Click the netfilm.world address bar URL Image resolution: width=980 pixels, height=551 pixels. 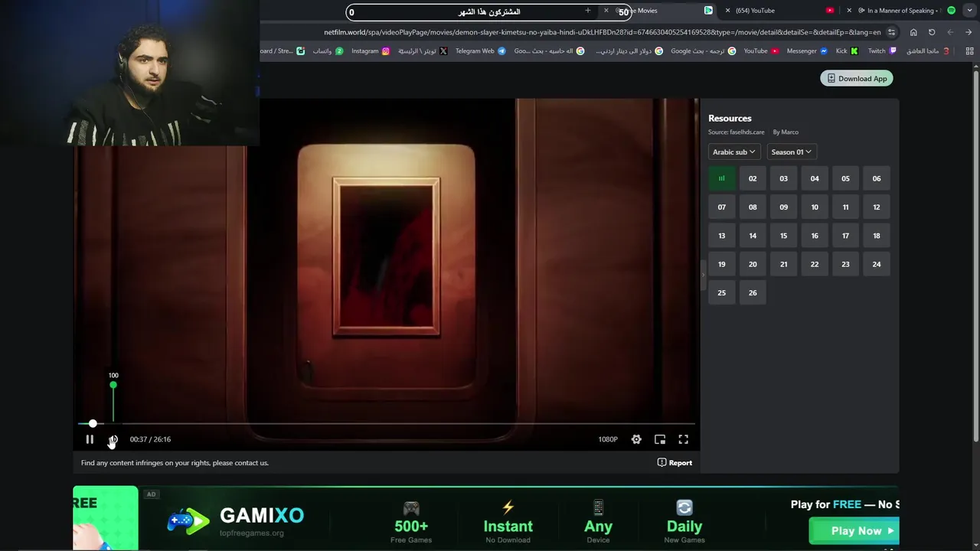click(602, 32)
